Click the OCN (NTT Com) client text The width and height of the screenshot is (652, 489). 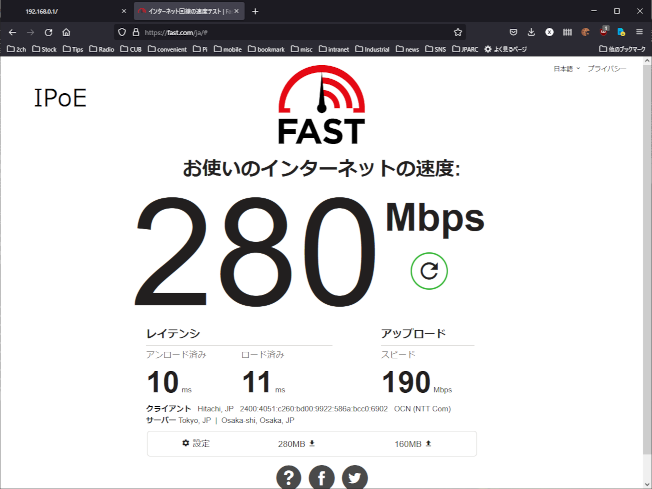tap(422, 409)
